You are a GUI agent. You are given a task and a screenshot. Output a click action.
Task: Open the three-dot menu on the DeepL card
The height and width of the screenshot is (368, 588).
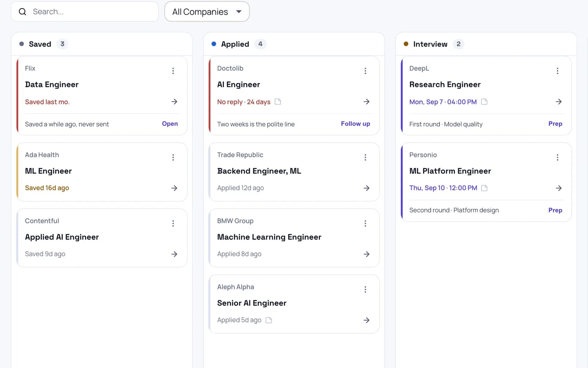(557, 71)
